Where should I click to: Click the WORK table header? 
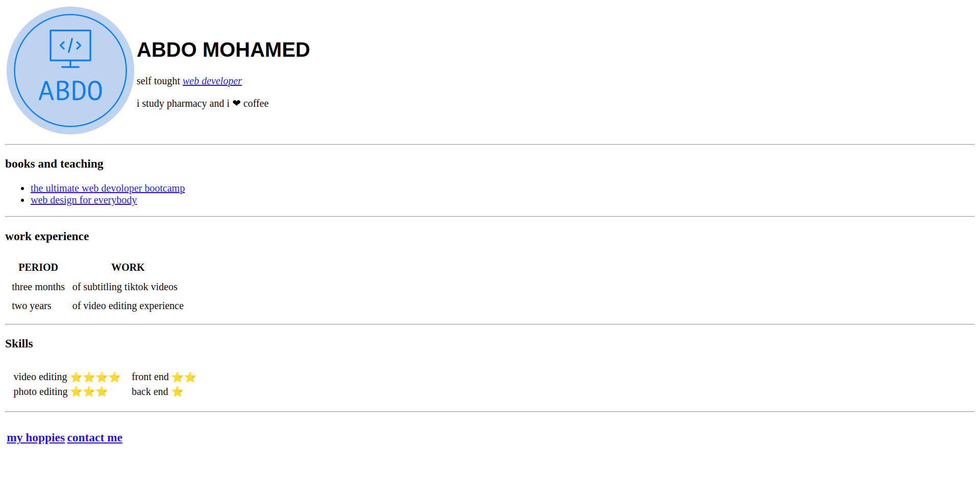click(x=128, y=268)
